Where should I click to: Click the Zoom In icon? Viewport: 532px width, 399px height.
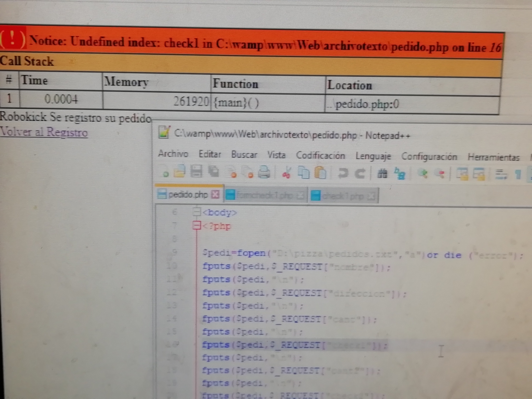[x=422, y=174]
